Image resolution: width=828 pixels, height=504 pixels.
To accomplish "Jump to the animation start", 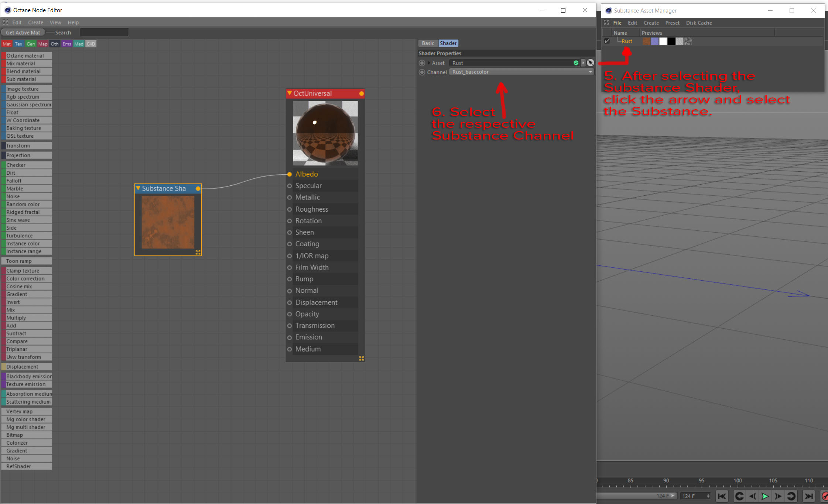I will (722, 496).
